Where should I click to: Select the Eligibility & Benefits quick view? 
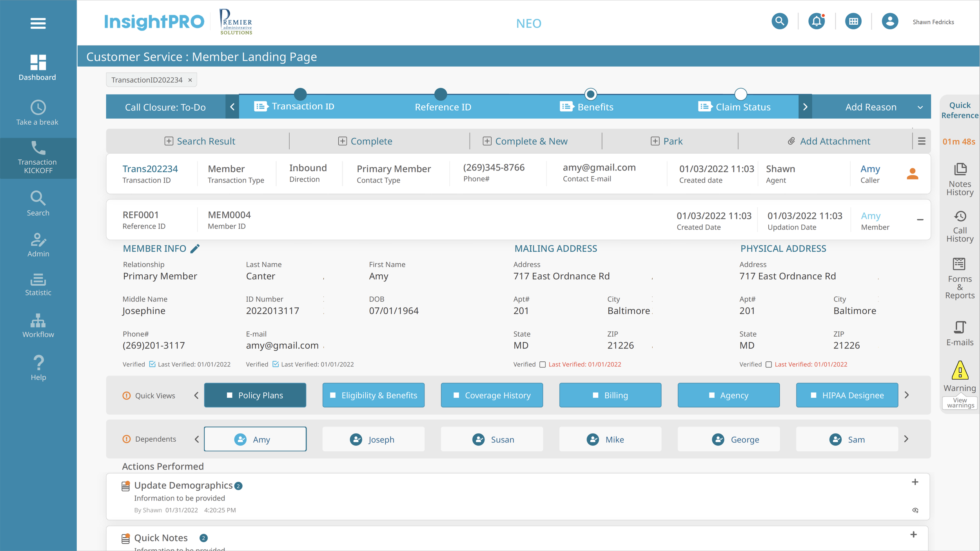tap(373, 395)
